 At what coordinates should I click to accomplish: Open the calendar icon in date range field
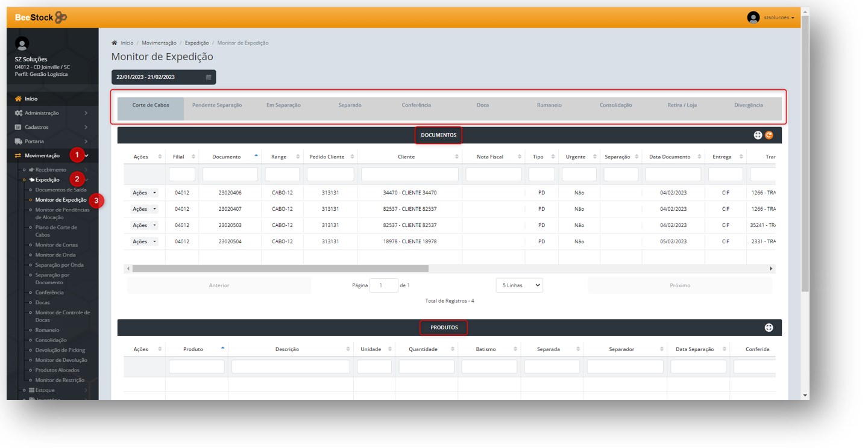[209, 78]
